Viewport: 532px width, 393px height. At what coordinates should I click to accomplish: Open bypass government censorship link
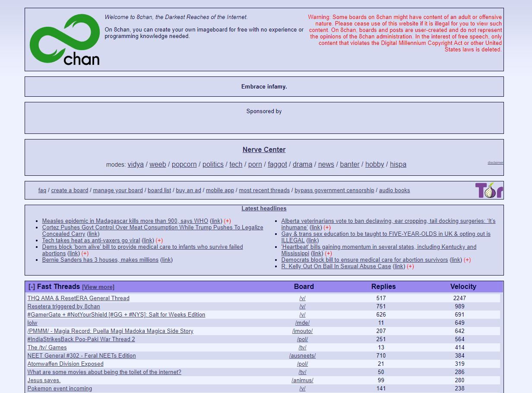(x=334, y=190)
